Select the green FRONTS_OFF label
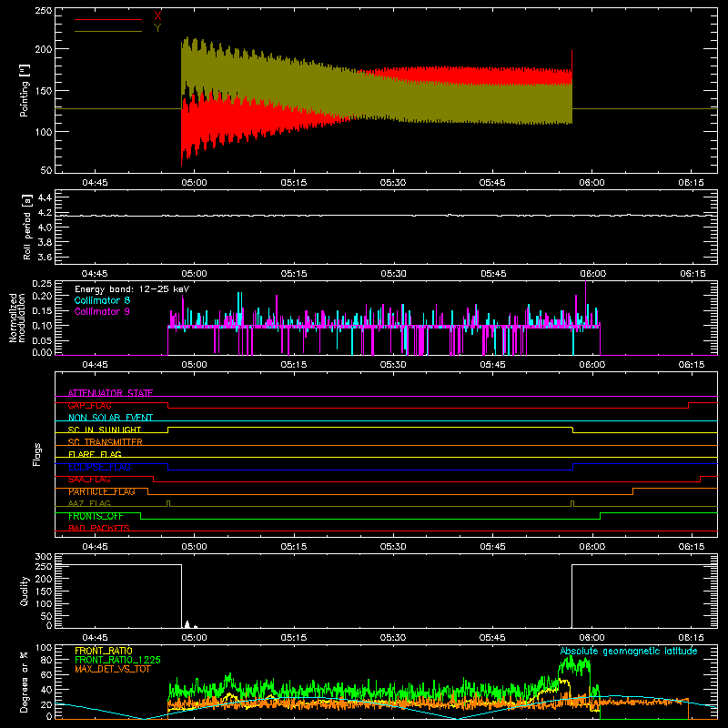This screenshot has width=728, height=728. pyautogui.click(x=96, y=516)
